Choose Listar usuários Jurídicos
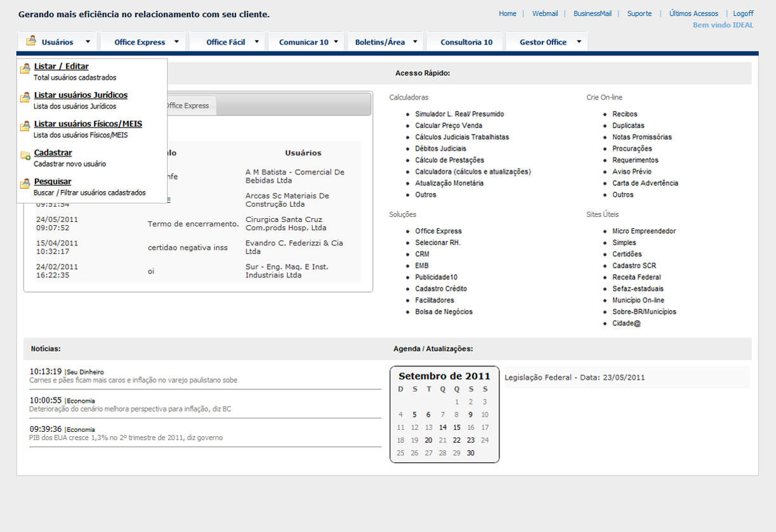This screenshot has height=532, width=776. 81,95
